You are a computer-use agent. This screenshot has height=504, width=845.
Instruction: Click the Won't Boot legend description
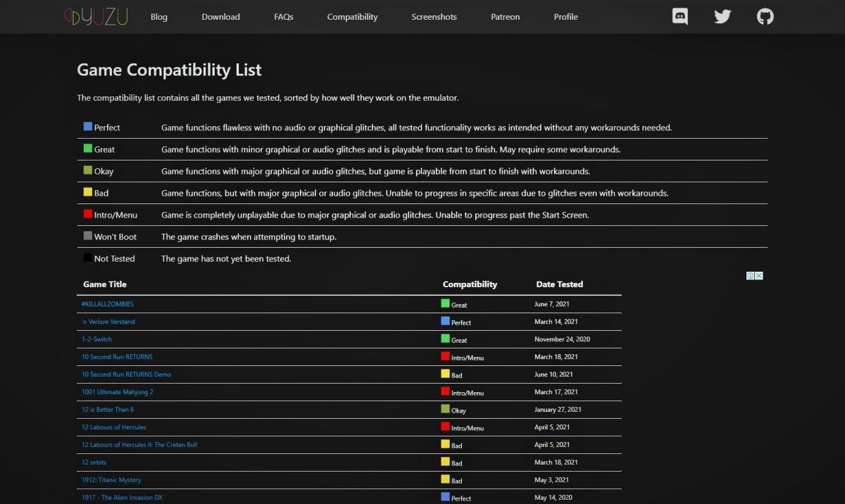point(249,237)
